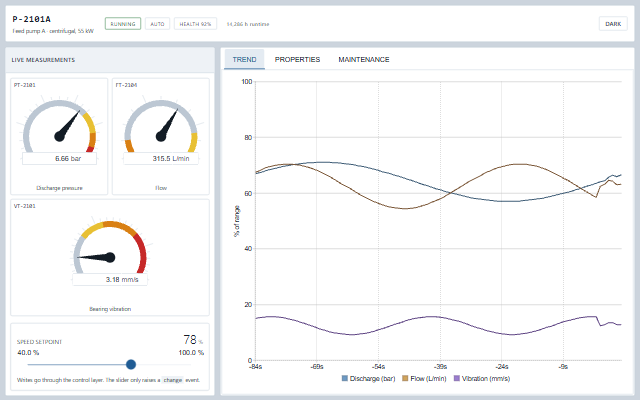
Task: Switch to the TREND tab
Action: point(244,59)
